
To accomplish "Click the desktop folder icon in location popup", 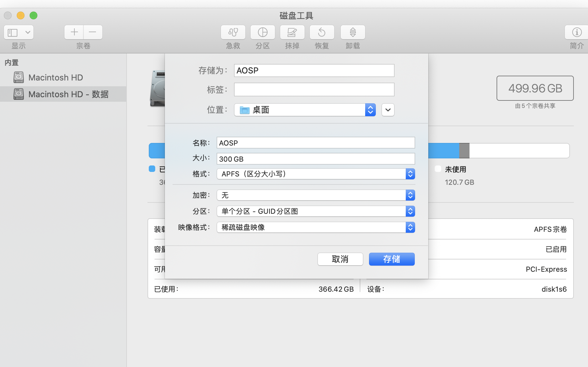I will point(245,110).
